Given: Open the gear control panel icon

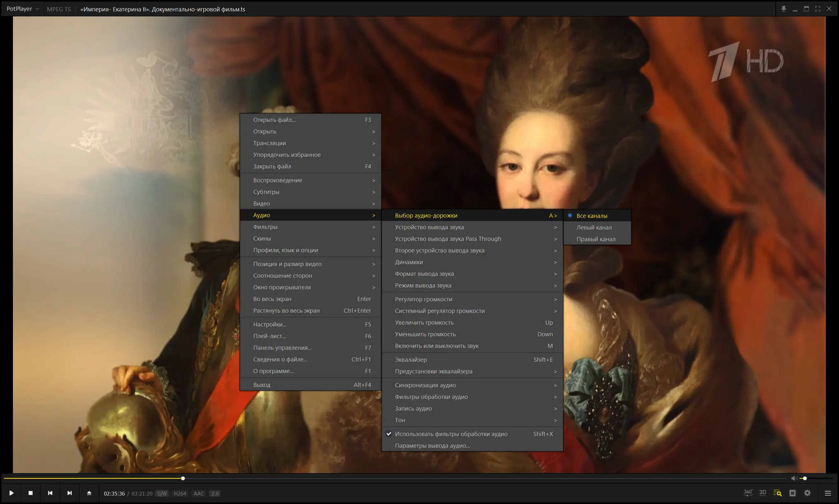Looking at the screenshot, I should pos(808,493).
